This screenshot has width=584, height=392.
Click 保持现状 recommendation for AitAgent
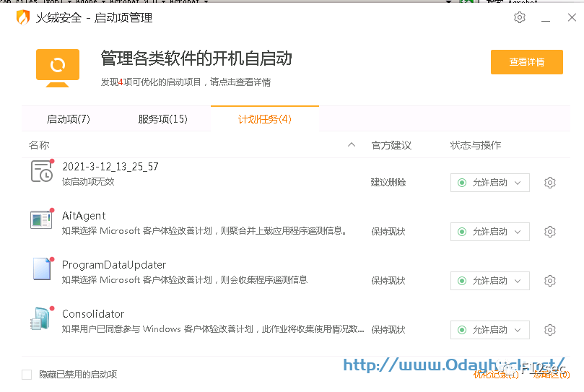coord(388,232)
